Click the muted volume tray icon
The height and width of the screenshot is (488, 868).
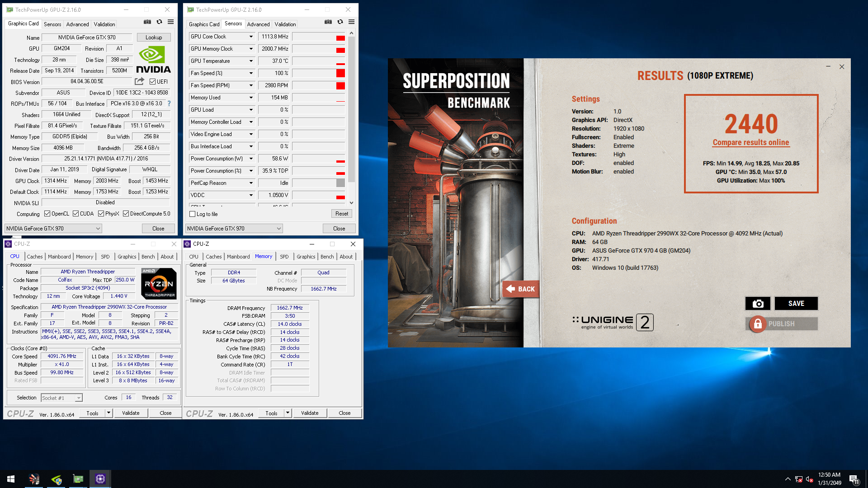[x=810, y=479]
